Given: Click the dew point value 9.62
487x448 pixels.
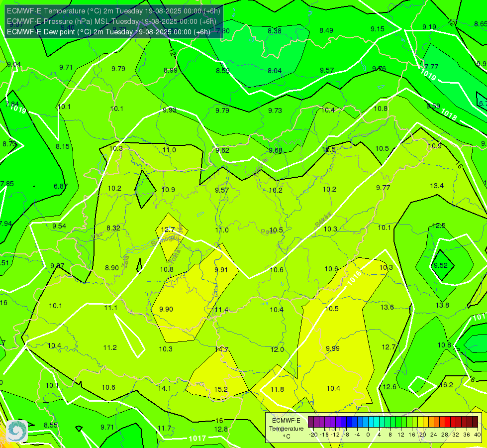Looking at the screenshot, I should click(x=222, y=150).
